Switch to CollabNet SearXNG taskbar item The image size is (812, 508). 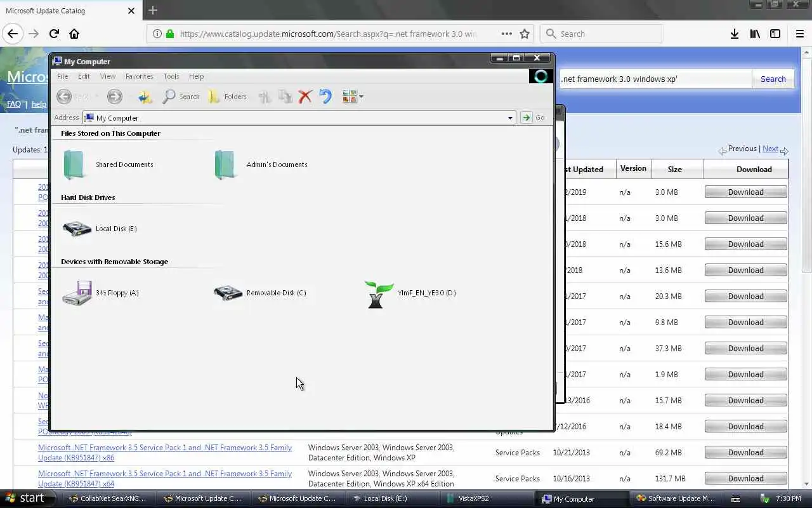[108, 498]
